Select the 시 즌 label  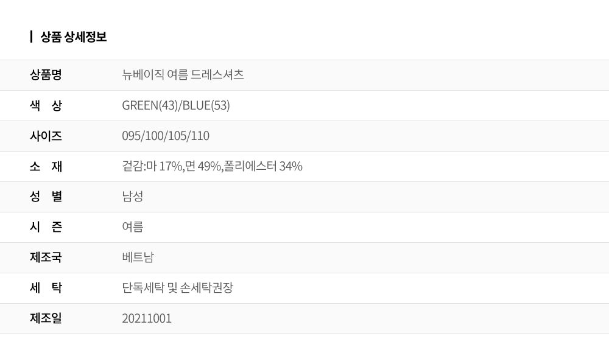click(x=46, y=227)
